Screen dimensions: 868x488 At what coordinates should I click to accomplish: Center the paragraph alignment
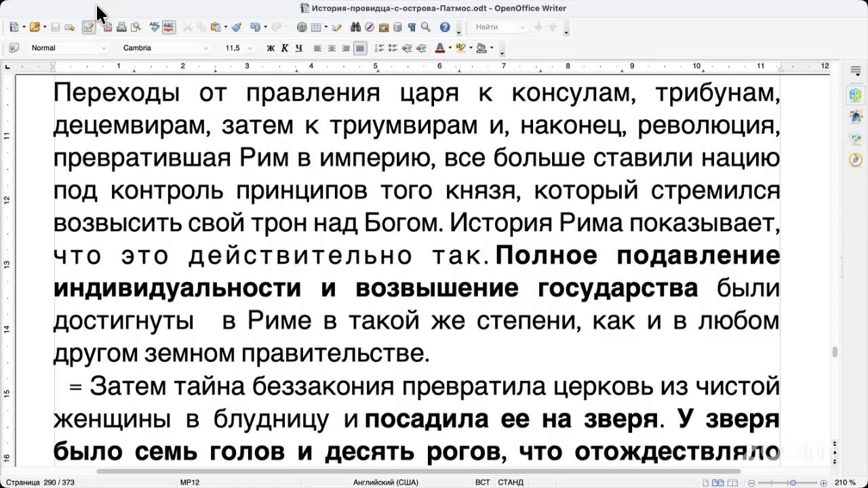coord(332,48)
